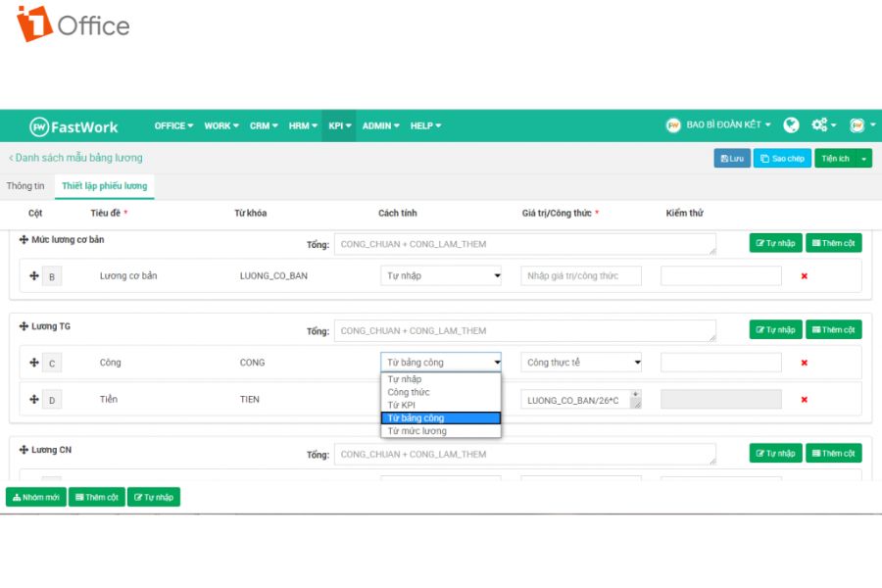882x588 pixels.
Task: Click the Nhóm mới button
Action: tap(36, 497)
